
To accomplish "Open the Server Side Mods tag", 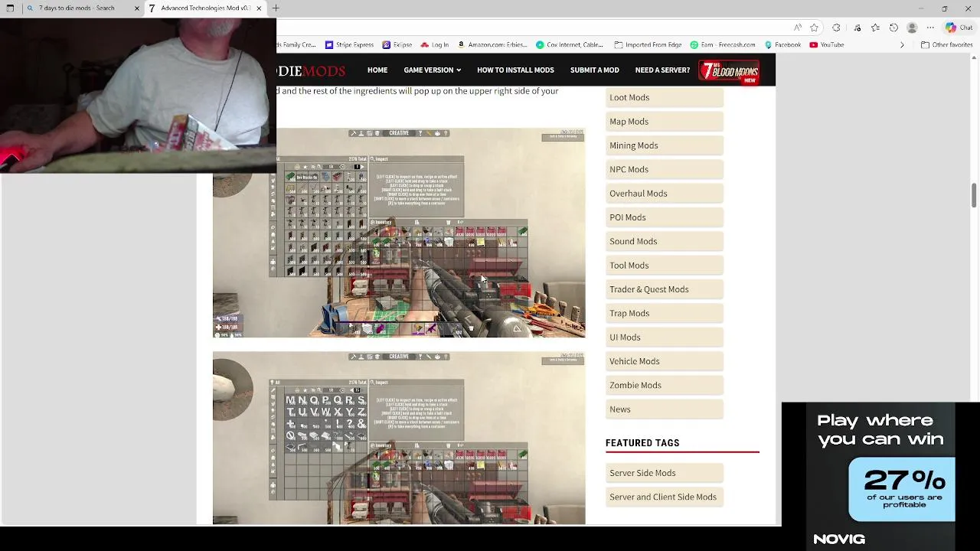I will 664,473.
